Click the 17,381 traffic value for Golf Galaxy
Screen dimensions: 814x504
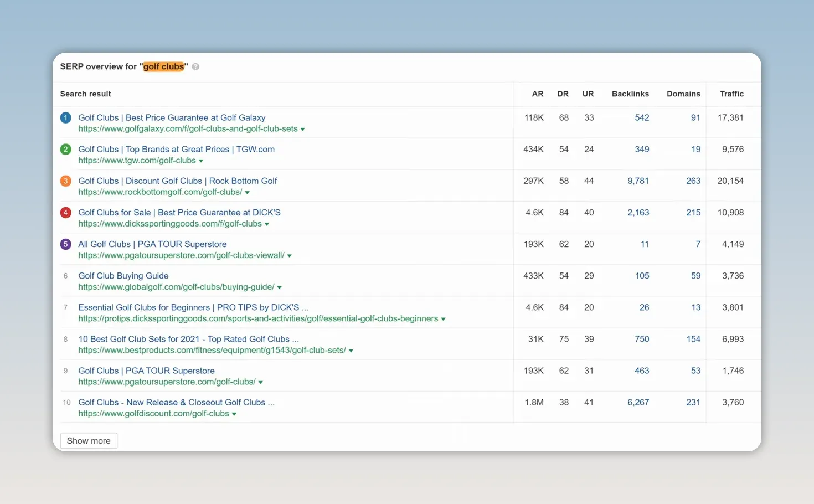click(730, 117)
